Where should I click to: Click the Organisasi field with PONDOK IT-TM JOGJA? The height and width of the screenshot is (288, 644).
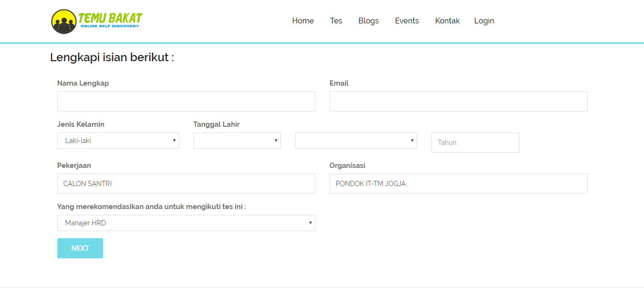(x=458, y=184)
